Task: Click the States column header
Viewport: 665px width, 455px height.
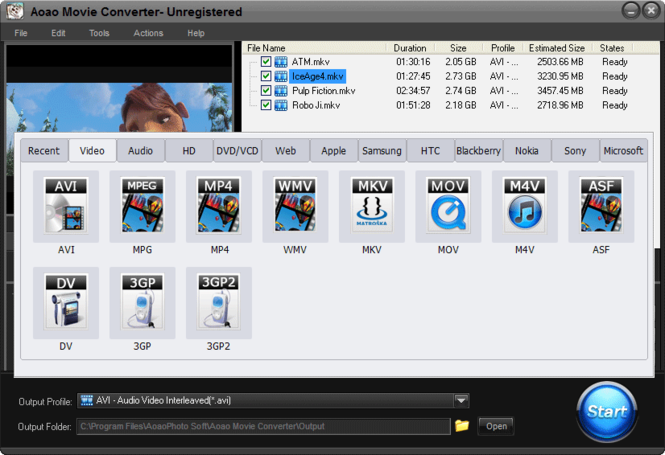Action: pos(612,48)
